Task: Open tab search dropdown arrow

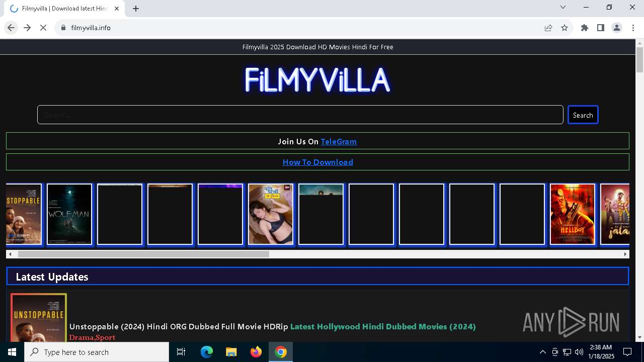Action: point(563,7)
